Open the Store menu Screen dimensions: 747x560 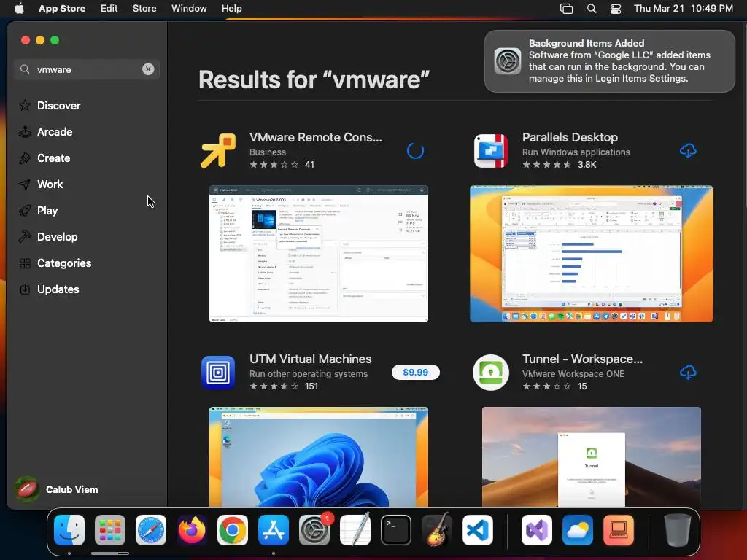tap(144, 9)
